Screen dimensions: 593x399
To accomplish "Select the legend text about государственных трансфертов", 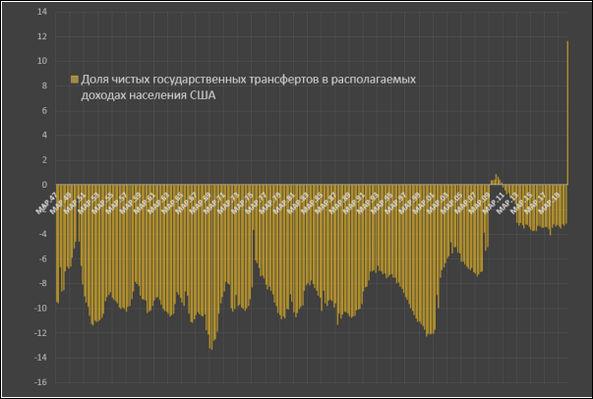I will coord(248,87).
